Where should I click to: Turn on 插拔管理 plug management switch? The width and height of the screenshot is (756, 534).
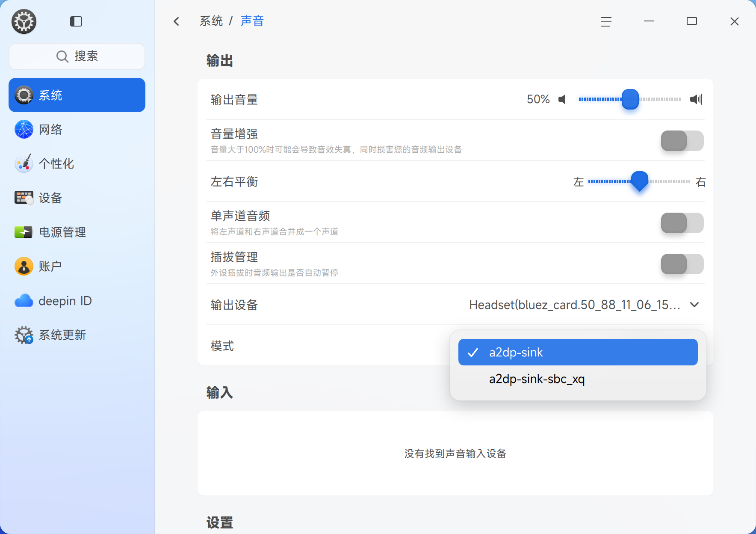(x=682, y=264)
